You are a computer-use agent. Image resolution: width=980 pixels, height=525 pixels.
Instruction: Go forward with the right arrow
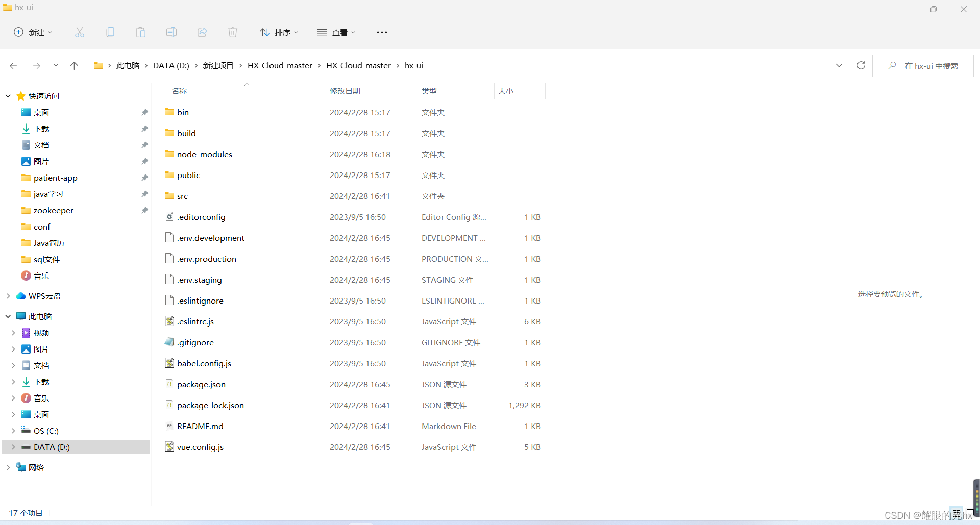click(37, 66)
